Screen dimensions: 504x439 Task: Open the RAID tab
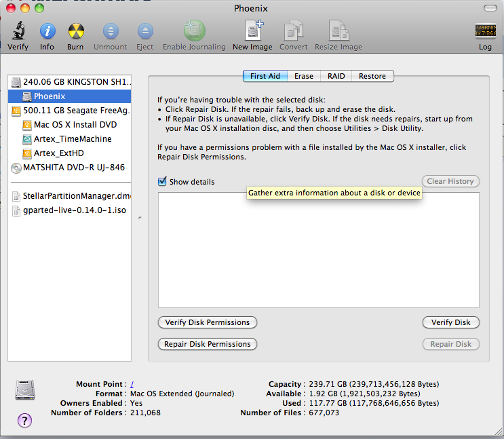pyautogui.click(x=336, y=76)
